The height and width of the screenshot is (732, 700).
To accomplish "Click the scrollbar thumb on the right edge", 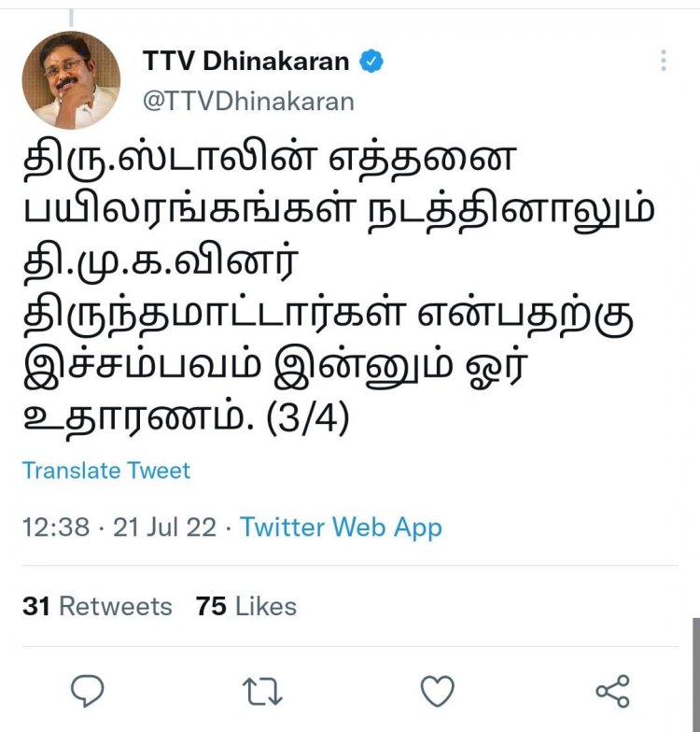I will (696, 674).
